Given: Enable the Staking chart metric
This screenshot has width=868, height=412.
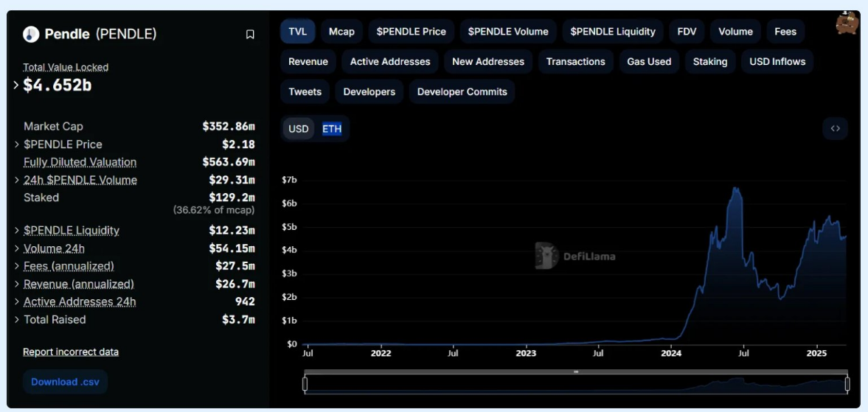Looking at the screenshot, I should (709, 62).
